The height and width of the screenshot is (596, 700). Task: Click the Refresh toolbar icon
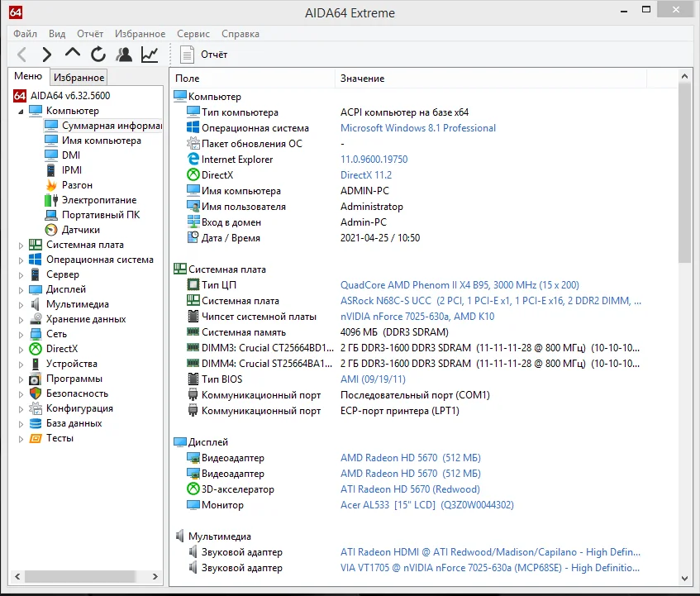[x=98, y=55]
